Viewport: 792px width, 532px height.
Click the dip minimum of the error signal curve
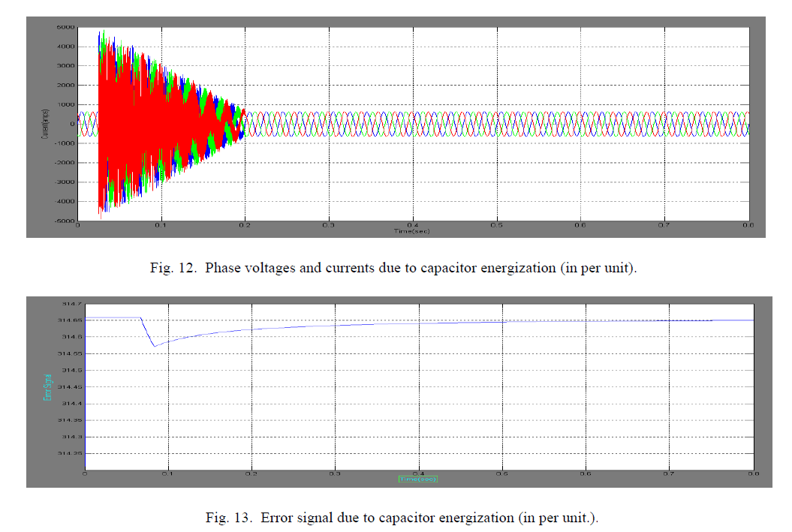[154, 346]
